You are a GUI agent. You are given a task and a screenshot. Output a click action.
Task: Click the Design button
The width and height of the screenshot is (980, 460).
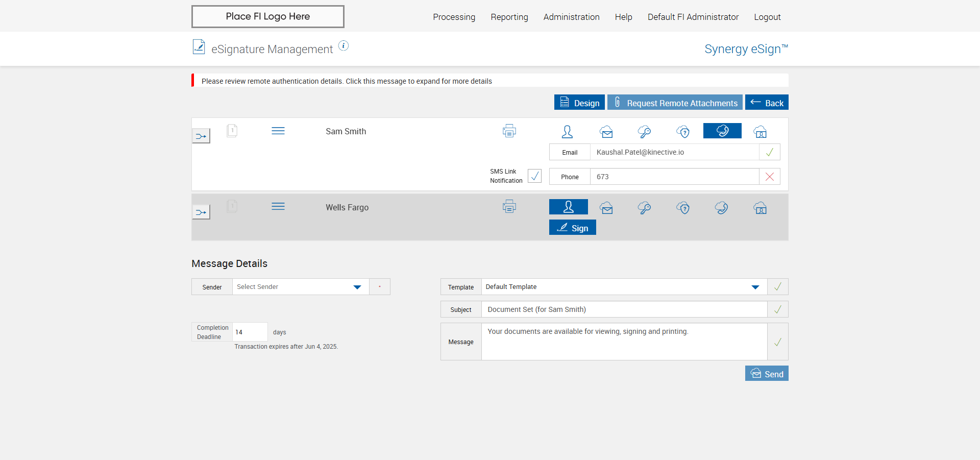pyautogui.click(x=579, y=102)
